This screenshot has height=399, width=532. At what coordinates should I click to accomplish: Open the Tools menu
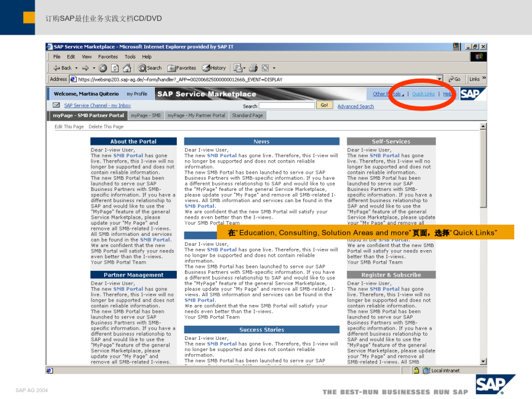coord(130,57)
